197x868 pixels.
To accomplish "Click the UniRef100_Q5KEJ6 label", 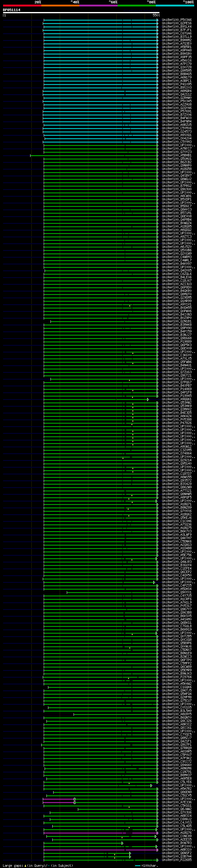I will coord(176,518).
